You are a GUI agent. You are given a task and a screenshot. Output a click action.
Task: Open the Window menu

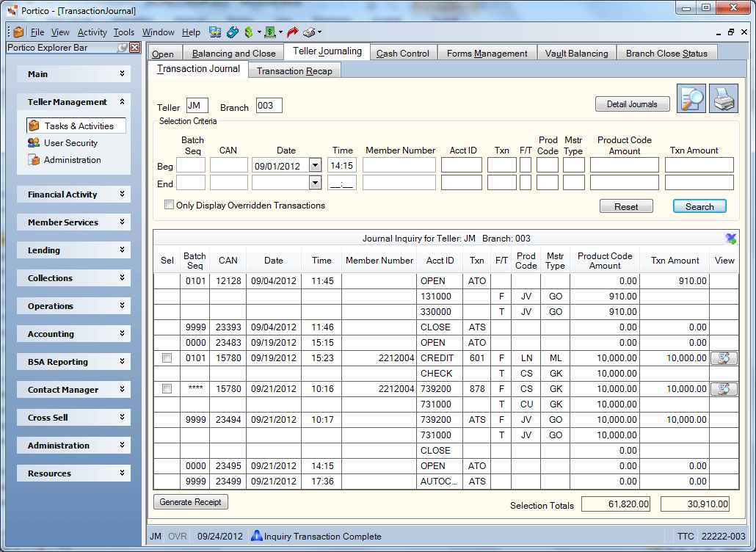158,32
